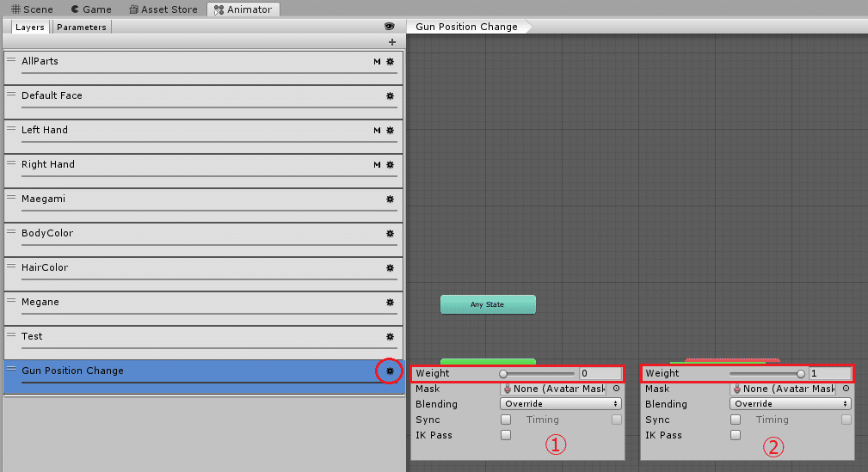
Task: Switch to the Game tab
Action: (x=91, y=9)
